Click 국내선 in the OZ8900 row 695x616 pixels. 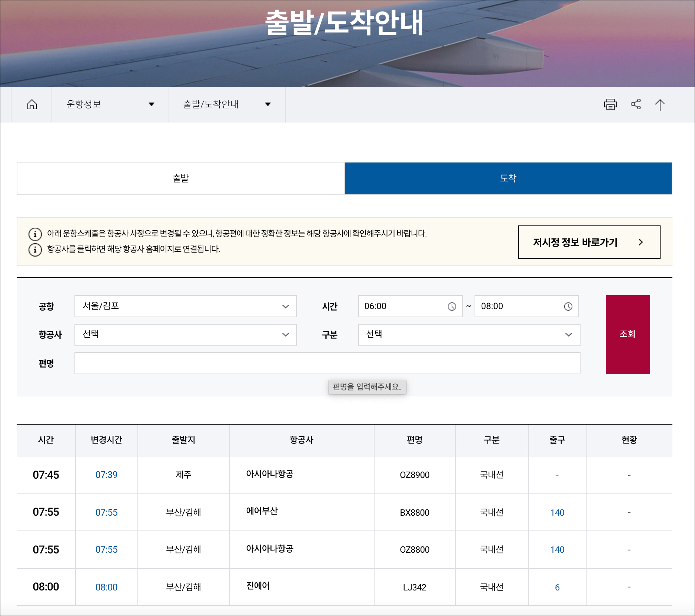click(x=492, y=475)
